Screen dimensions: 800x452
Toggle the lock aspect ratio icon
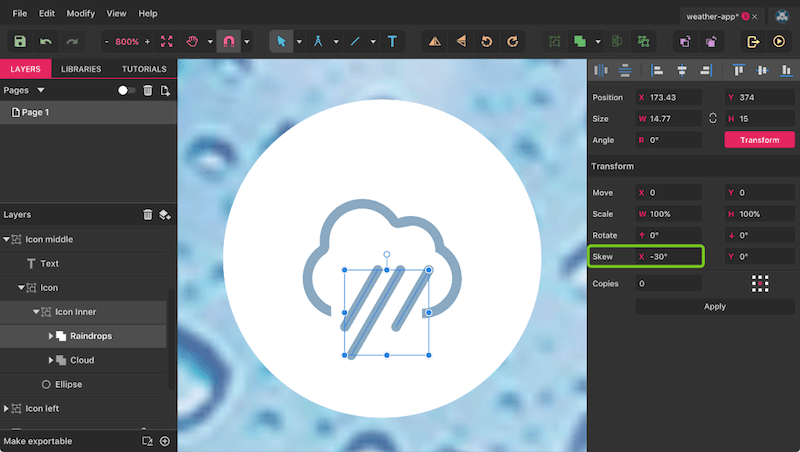713,118
